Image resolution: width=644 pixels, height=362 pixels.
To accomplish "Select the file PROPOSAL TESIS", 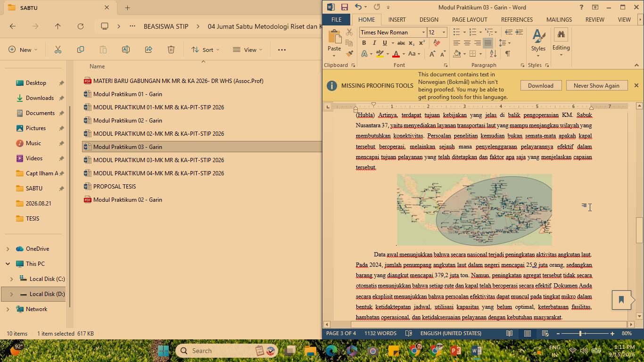I will (x=115, y=186).
